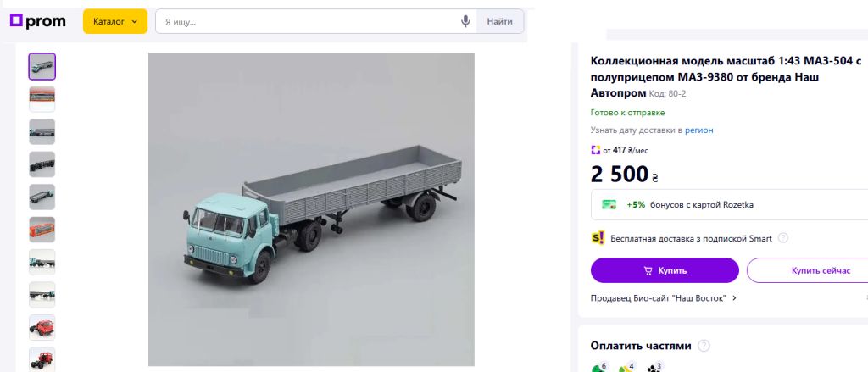
Task: Click the Rozetka card bonus icon
Action: click(x=609, y=205)
